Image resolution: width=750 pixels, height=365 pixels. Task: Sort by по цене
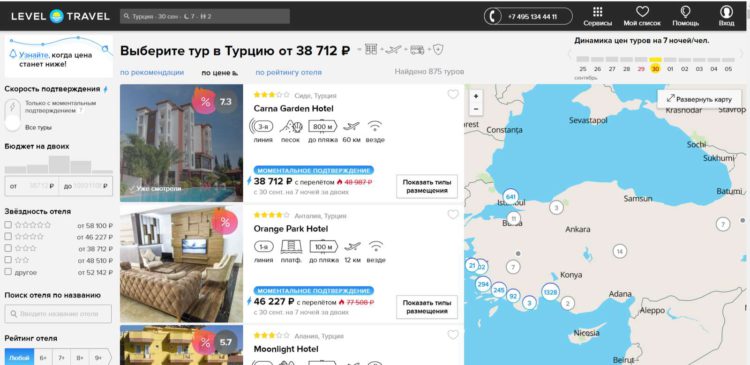(x=219, y=73)
